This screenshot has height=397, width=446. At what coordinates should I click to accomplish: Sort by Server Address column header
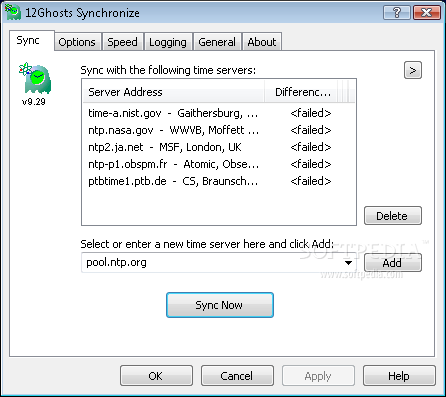(x=173, y=92)
